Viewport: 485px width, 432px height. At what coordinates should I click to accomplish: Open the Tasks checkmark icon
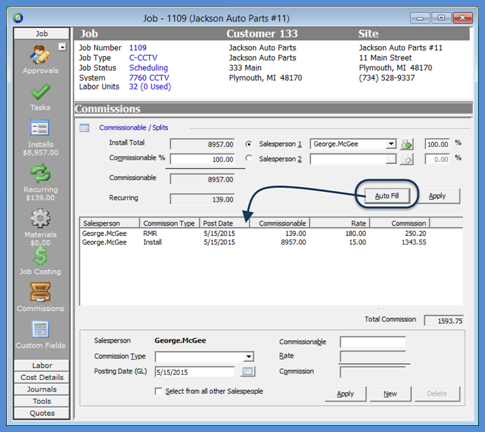[40, 92]
